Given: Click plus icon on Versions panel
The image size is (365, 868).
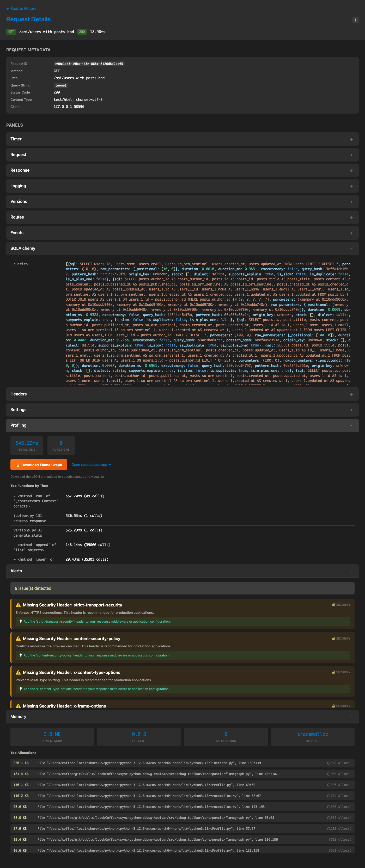Looking at the screenshot, I should click(x=351, y=202).
